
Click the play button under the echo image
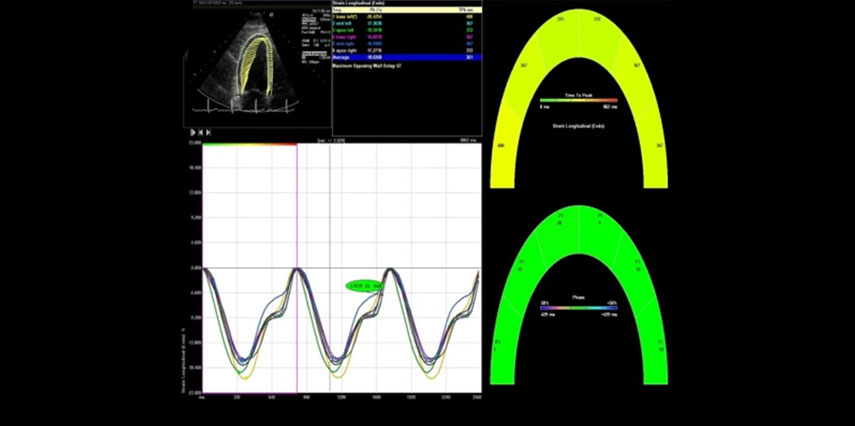click(192, 132)
